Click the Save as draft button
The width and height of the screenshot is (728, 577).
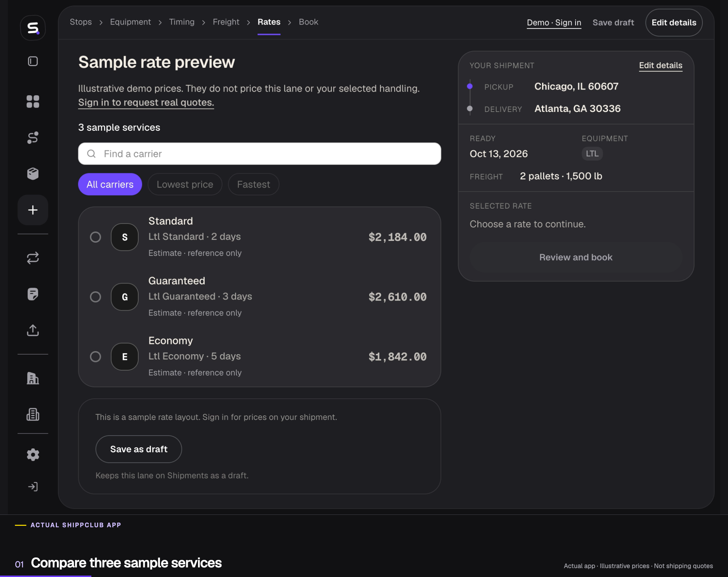point(139,449)
